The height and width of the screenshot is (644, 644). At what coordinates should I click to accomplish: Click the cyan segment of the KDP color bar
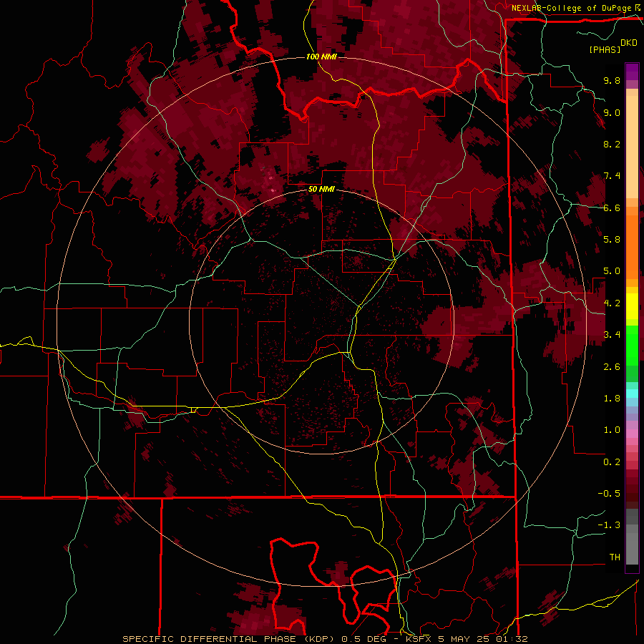pos(632,394)
